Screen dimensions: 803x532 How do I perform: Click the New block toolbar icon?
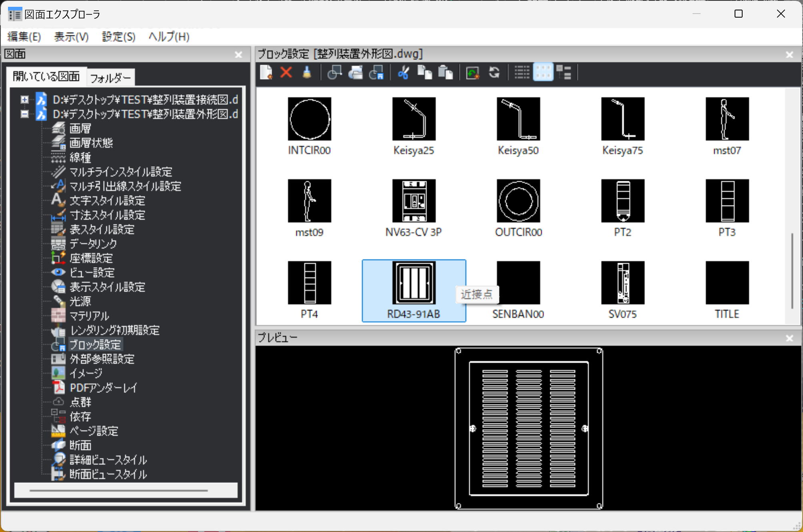click(266, 73)
